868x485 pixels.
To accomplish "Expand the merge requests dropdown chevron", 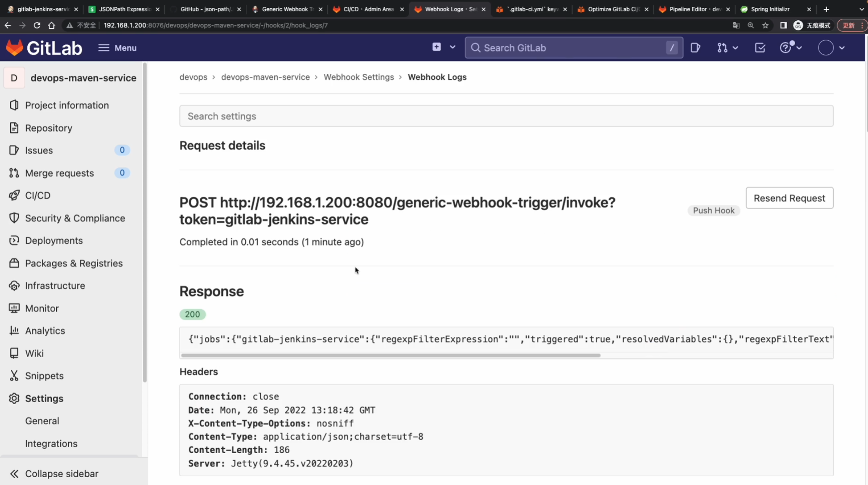I will pyautogui.click(x=735, y=48).
